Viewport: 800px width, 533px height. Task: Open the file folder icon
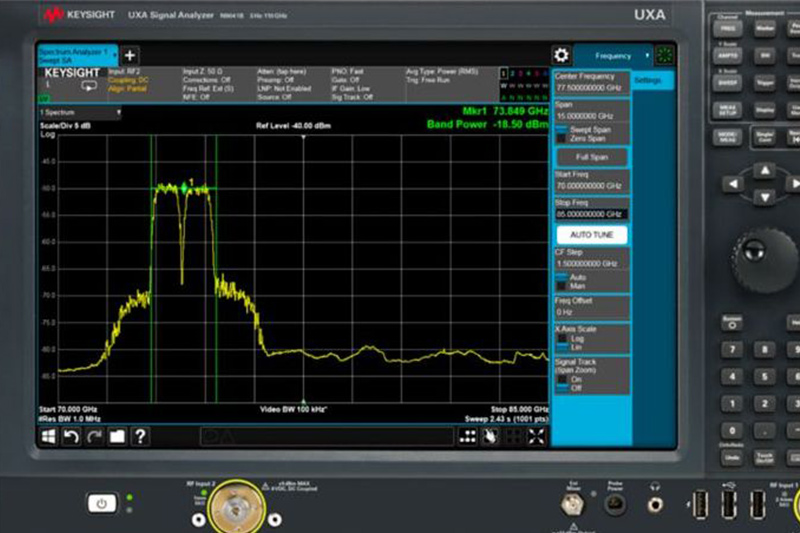pos(117,436)
